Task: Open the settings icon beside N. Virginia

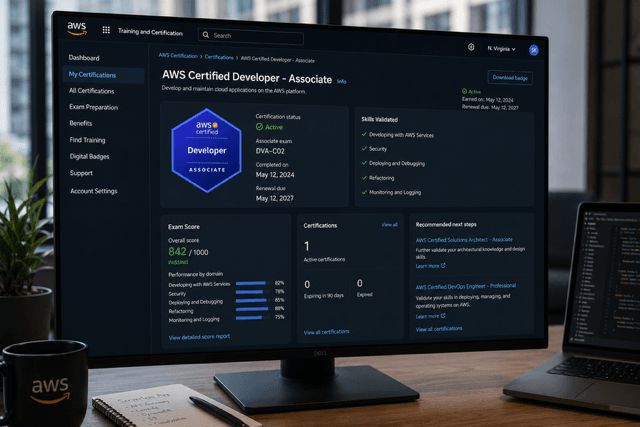Action: 471,47
